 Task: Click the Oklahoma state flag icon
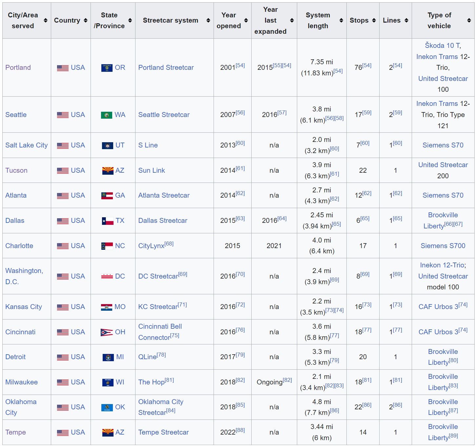coord(107,407)
